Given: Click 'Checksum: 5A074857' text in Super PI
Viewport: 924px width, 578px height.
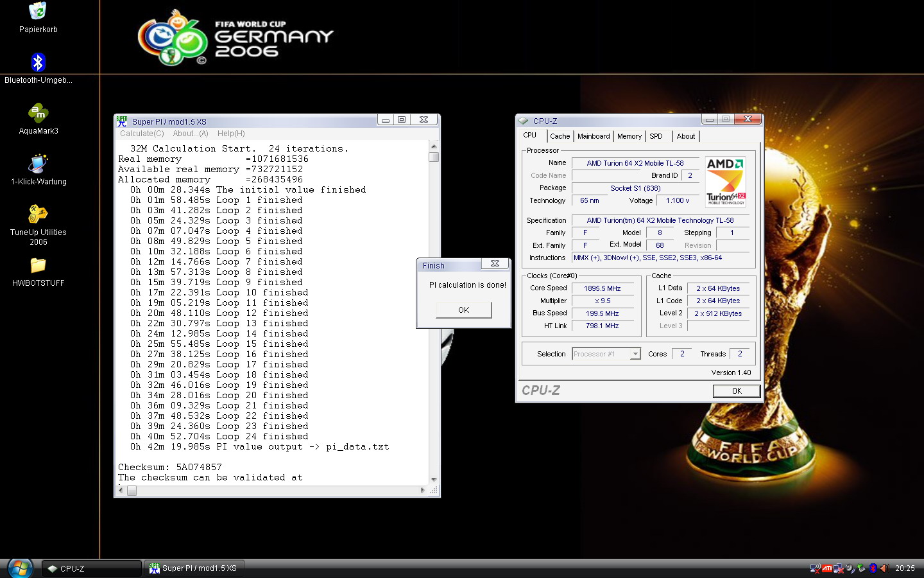Looking at the screenshot, I should point(170,467).
